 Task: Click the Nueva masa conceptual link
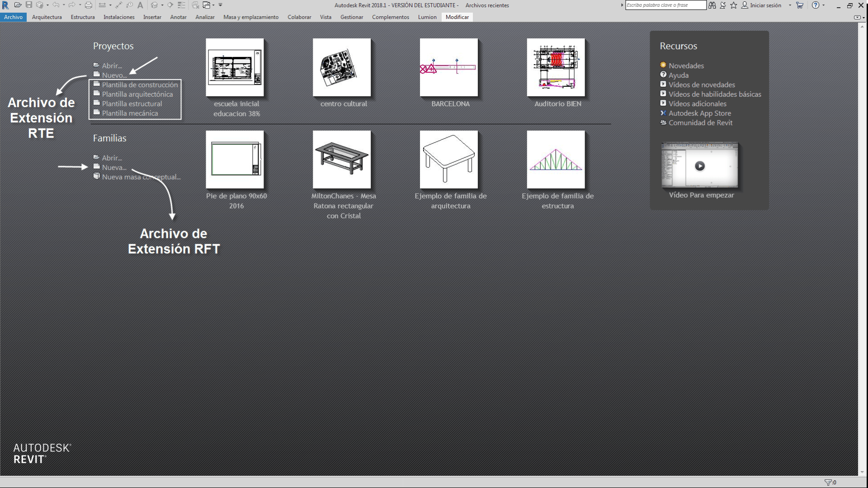tap(141, 177)
